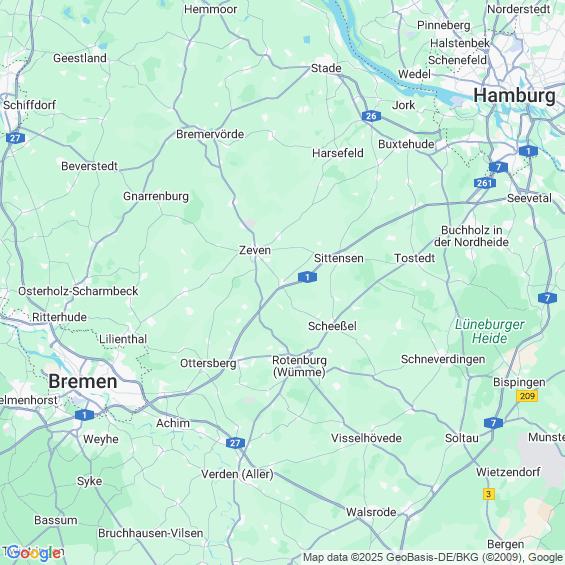Click the yellow 3 road shield near Wietzendorf

coord(489,494)
